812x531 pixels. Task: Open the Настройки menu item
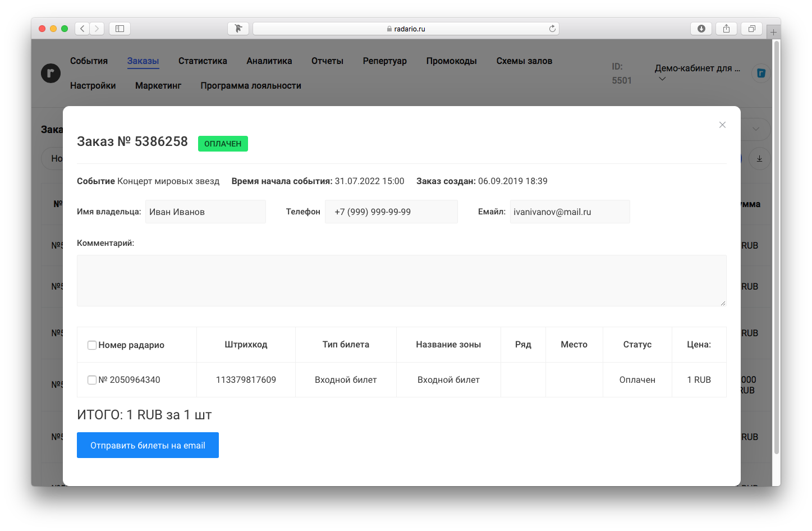pos(93,85)
